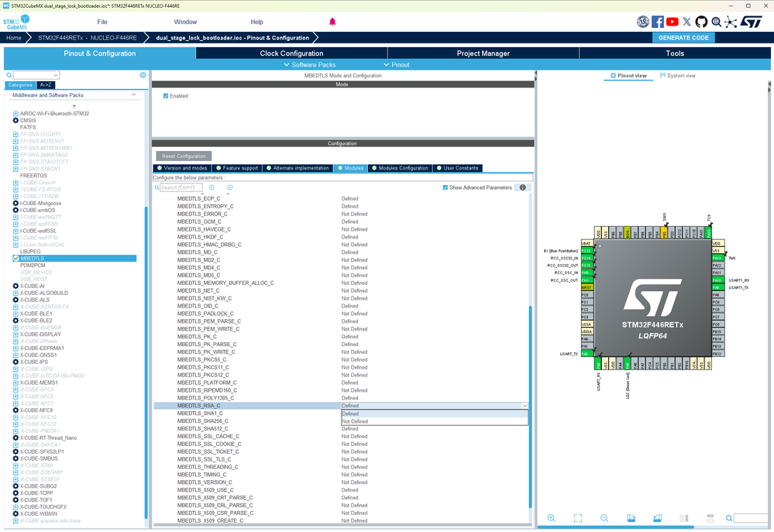Click the pin search input field
Screen dimensions: 774x532
click(752, 518)
